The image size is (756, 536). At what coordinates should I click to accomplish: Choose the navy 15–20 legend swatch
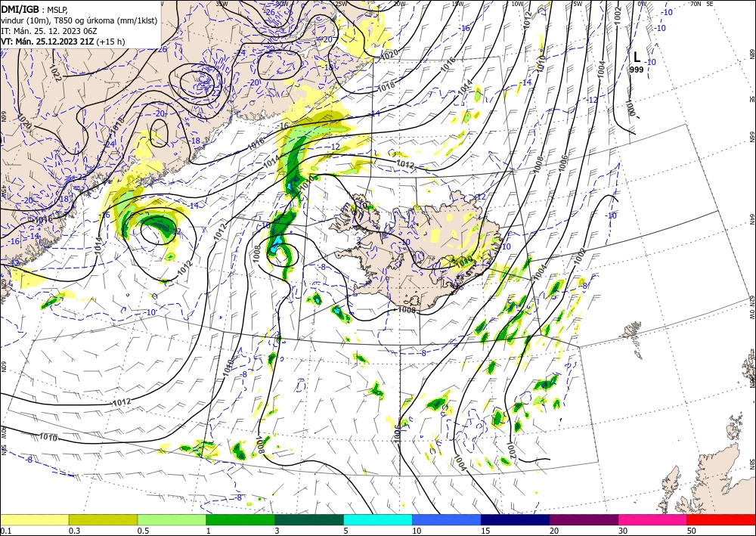click(516, 519)
